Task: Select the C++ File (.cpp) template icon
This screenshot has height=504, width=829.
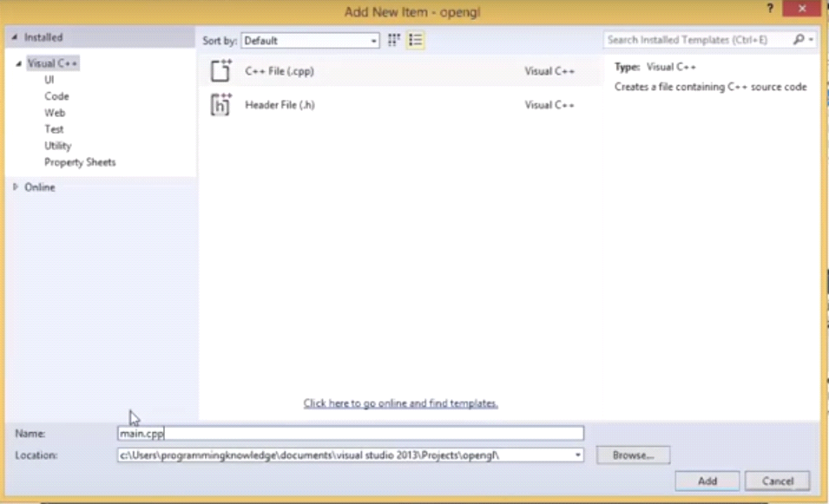Action: tap(221, 71)
